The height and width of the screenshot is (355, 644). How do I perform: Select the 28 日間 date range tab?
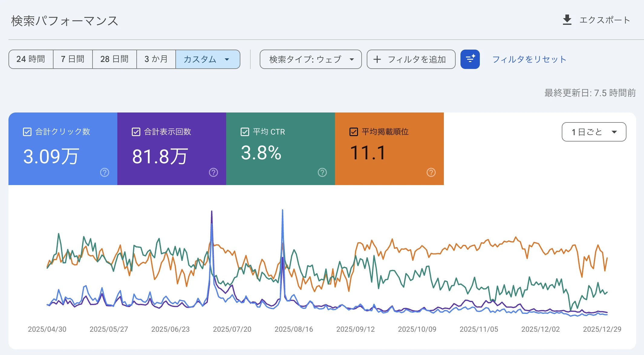115,59
